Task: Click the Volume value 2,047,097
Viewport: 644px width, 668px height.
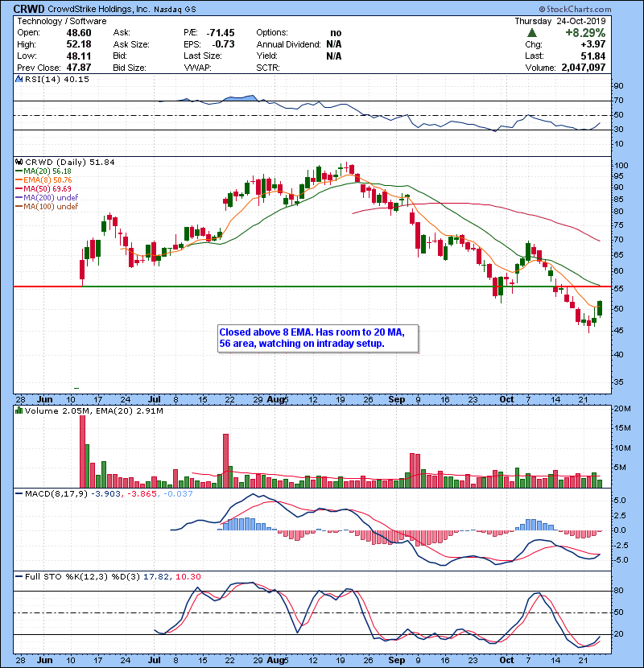Action: (x=584, y=68)
